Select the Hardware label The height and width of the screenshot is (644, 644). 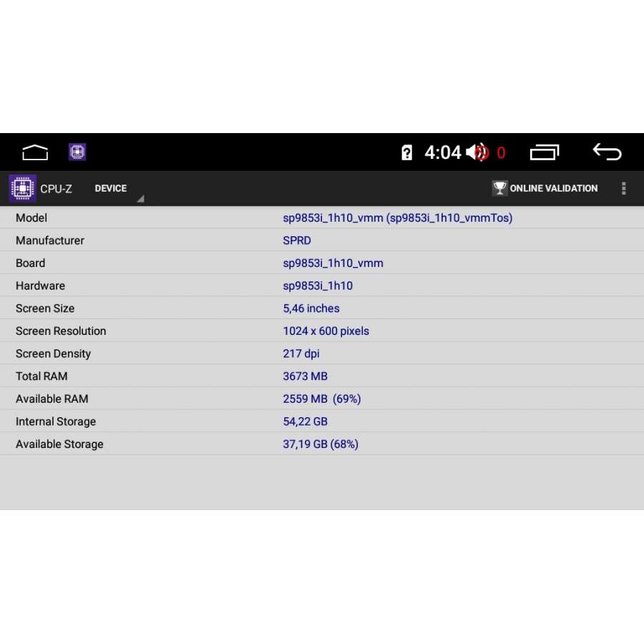[x=40, y=286]
